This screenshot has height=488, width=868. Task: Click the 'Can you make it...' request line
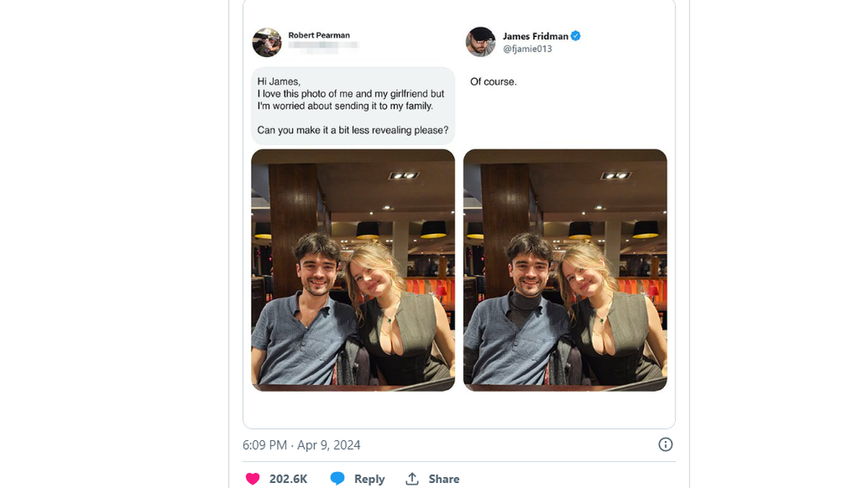(352, 131)
